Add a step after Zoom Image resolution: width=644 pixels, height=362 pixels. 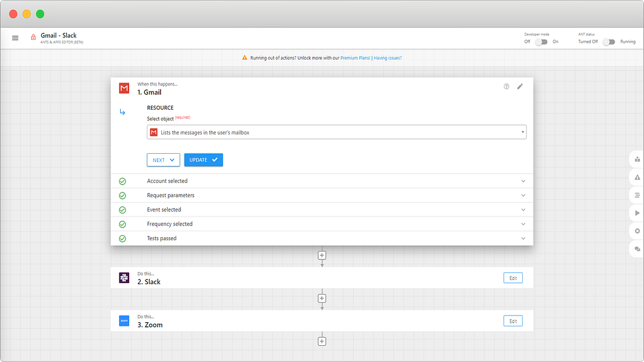coord(322,341)
